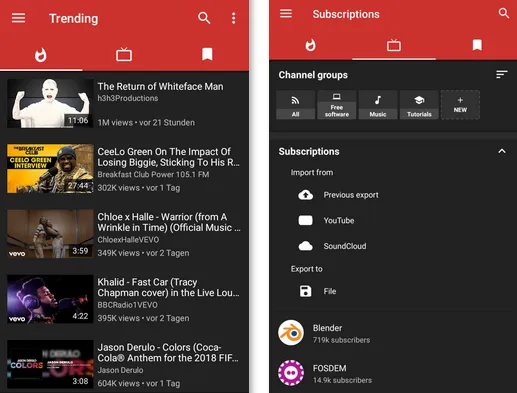The height and width of the screenshot is (393, 517).
Task: Open bookmarked playlists tab in Subscriptions screen
Action: (x=477, y=45)
